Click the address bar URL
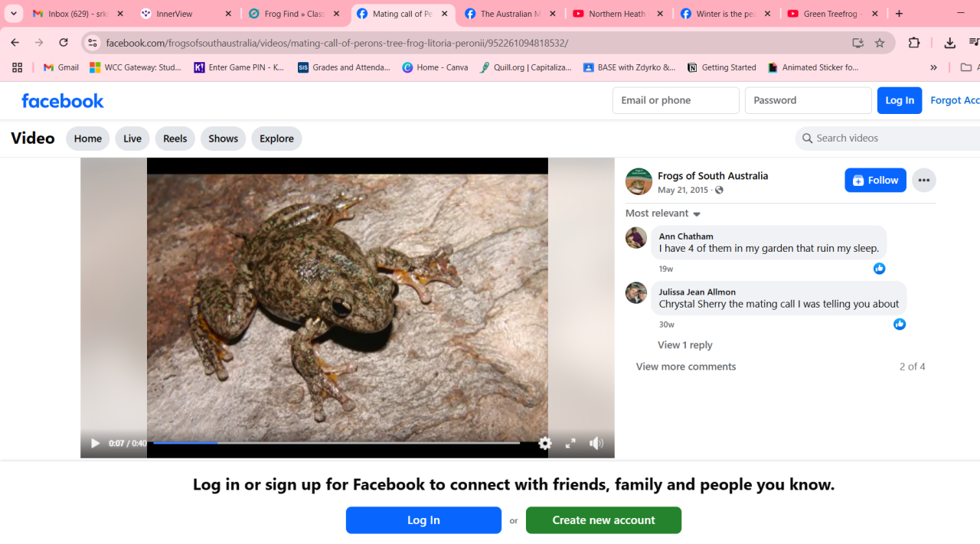 point(337,43)
